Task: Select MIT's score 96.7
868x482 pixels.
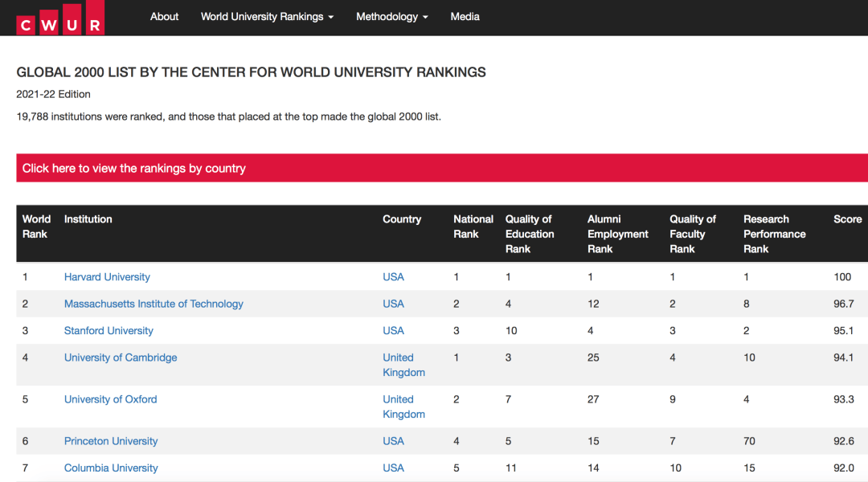Action: 844,304
